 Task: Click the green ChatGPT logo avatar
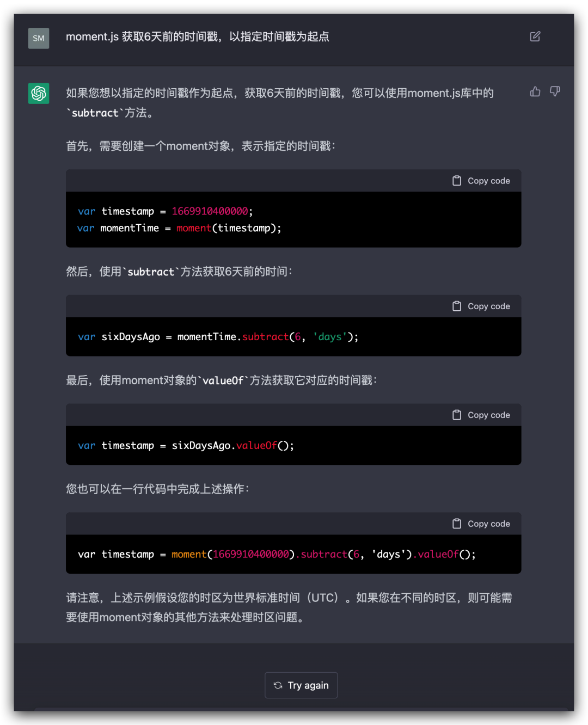pos(39,93)
